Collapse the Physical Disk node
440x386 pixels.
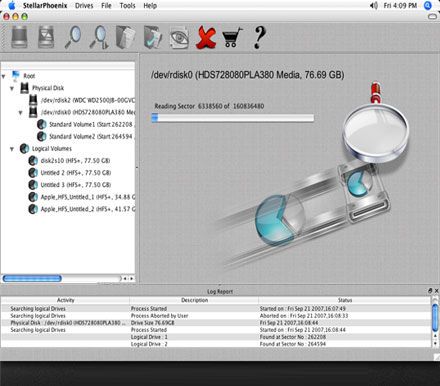[12, 88]
